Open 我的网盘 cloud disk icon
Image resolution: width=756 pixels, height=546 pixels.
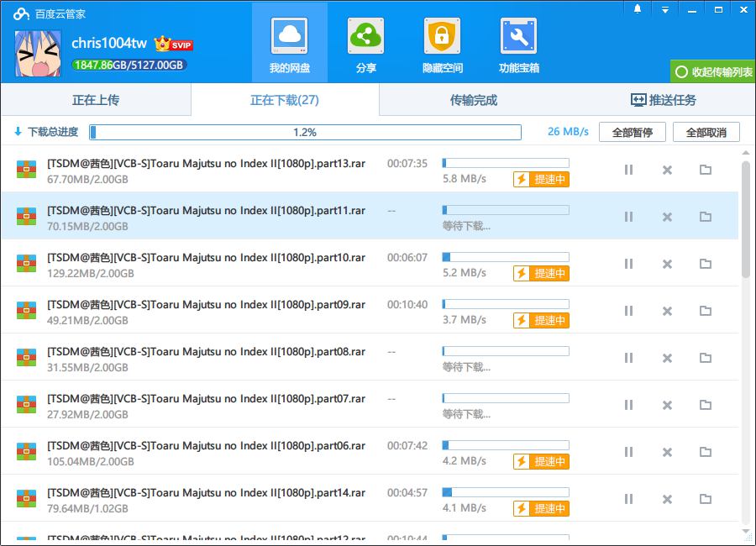[290, 36]
